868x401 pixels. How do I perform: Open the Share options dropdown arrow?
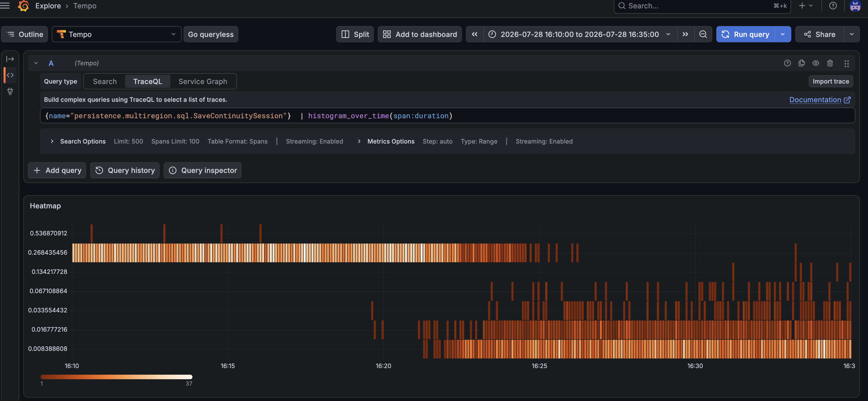point(852,34)
